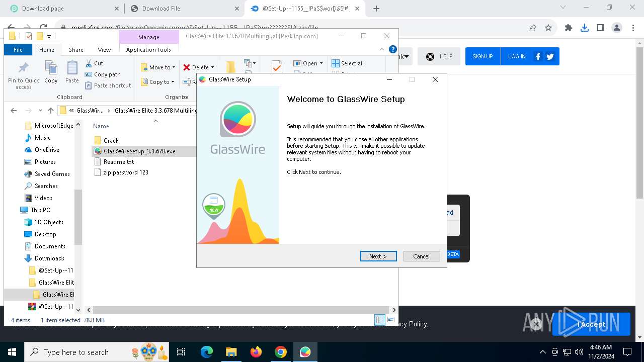This screenshot has width=644, height=362.
Task: Click the MediaFire SIGN UP button
Action: tap(482, 56)
